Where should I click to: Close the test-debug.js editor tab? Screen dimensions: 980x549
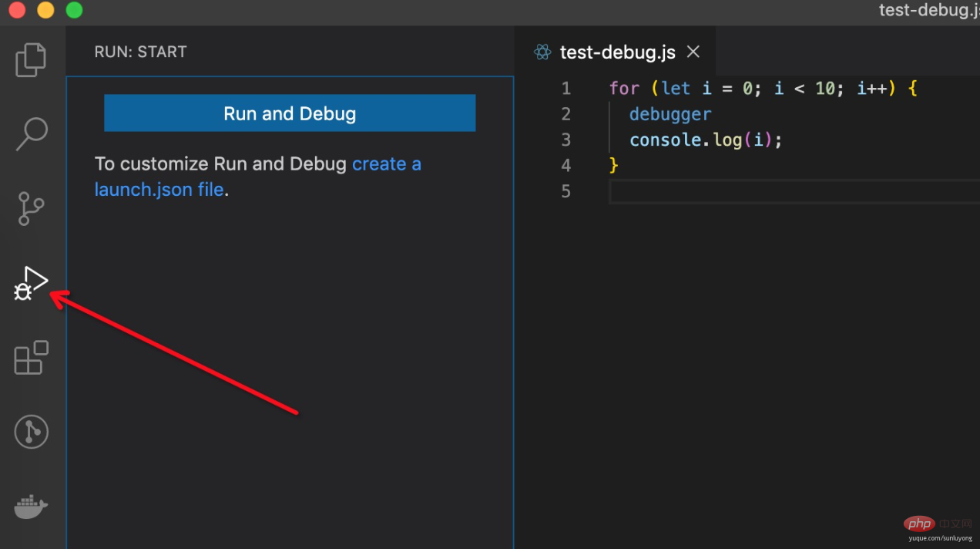693,52
